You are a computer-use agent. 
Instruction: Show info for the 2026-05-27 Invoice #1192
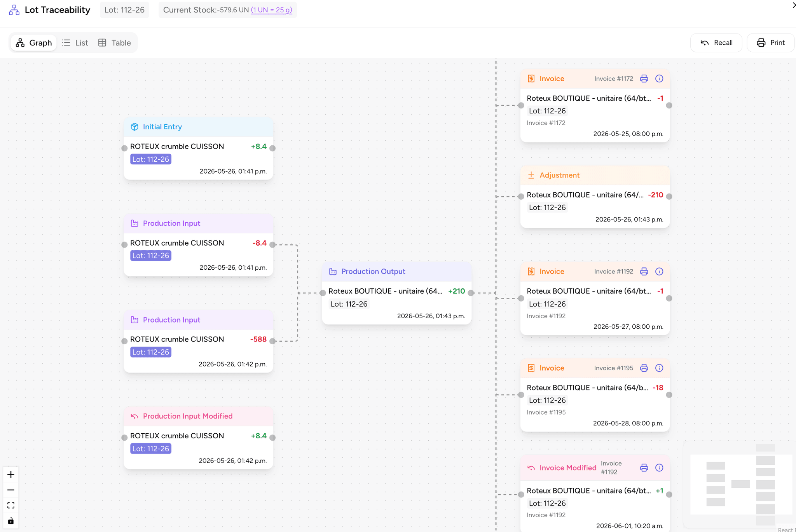coord(659,272)
